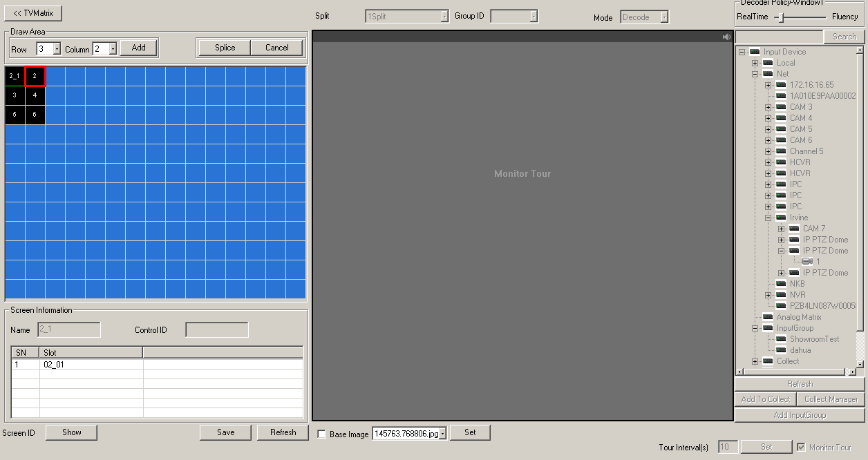The image size is (868, 460).
Task: Click the Input Device root node icon
Action: [755, 52]
